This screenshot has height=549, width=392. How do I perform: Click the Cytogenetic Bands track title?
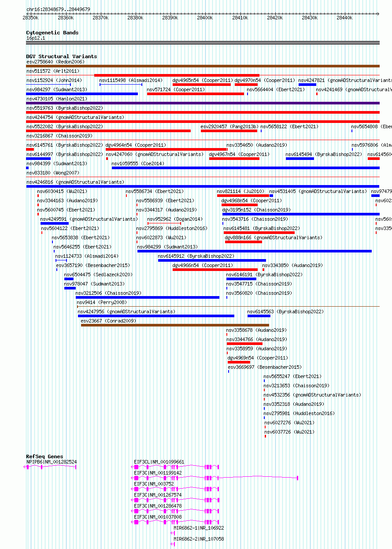52,33
